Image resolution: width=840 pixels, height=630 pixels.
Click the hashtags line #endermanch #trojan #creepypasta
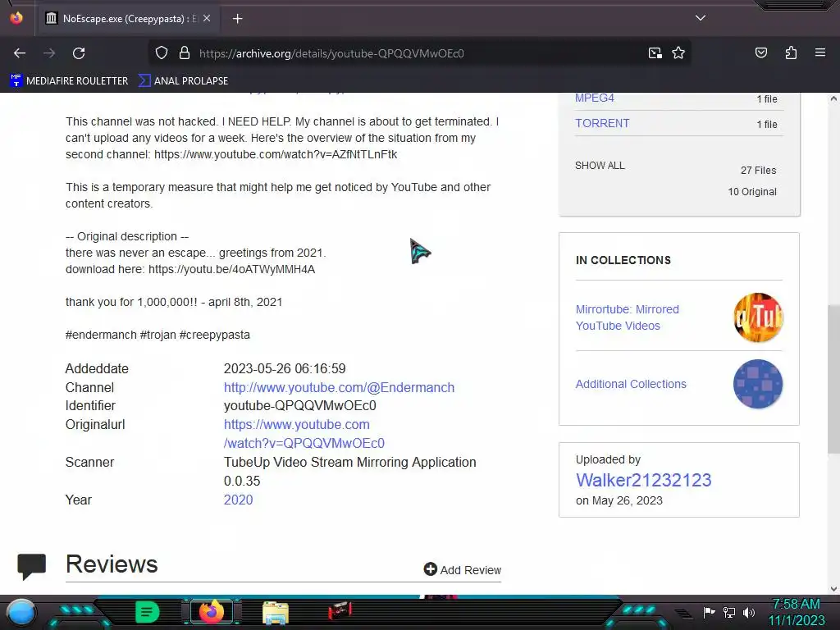[x=157, y=335]
